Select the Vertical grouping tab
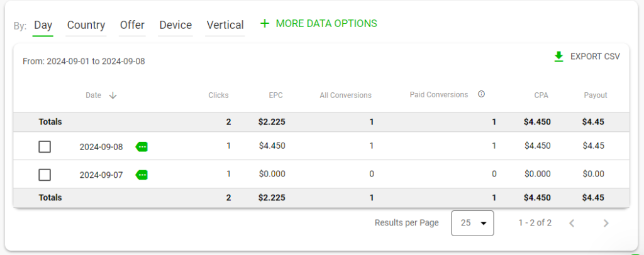Viewport: 644px width, 255px height. click(x=225, y=25)
